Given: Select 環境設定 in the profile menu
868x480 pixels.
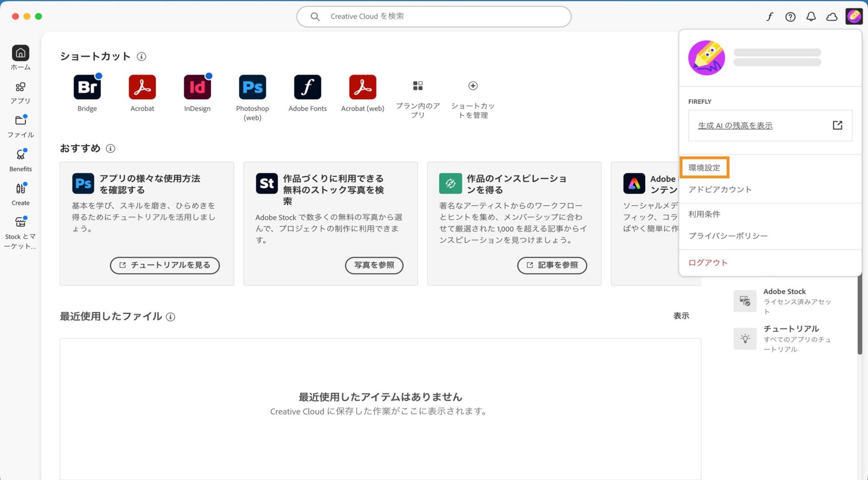Looking at the screenshot, I should tap(704, 167).
